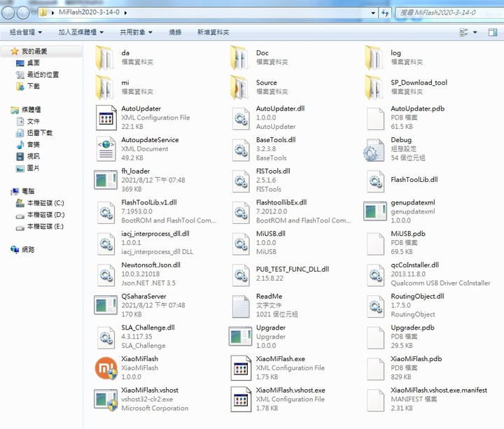
Task: Open the Source folder icon
Action: tap(240, 87)
